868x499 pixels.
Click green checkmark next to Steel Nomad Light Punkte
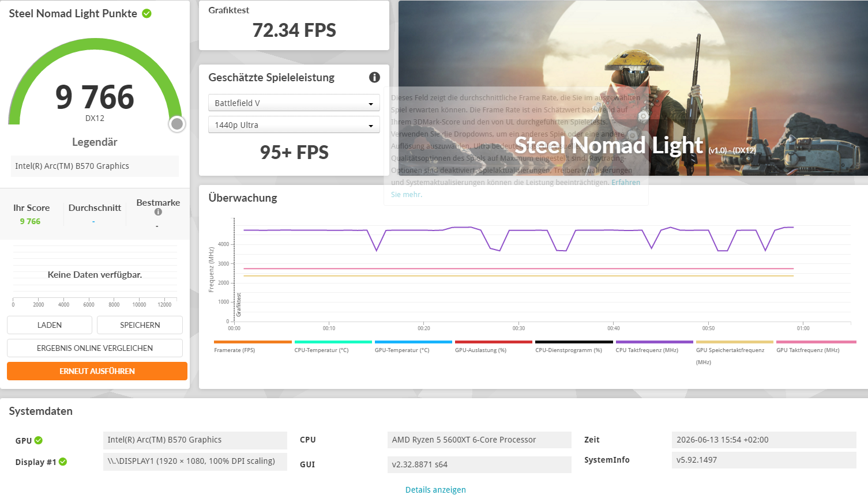click(147, 13)
